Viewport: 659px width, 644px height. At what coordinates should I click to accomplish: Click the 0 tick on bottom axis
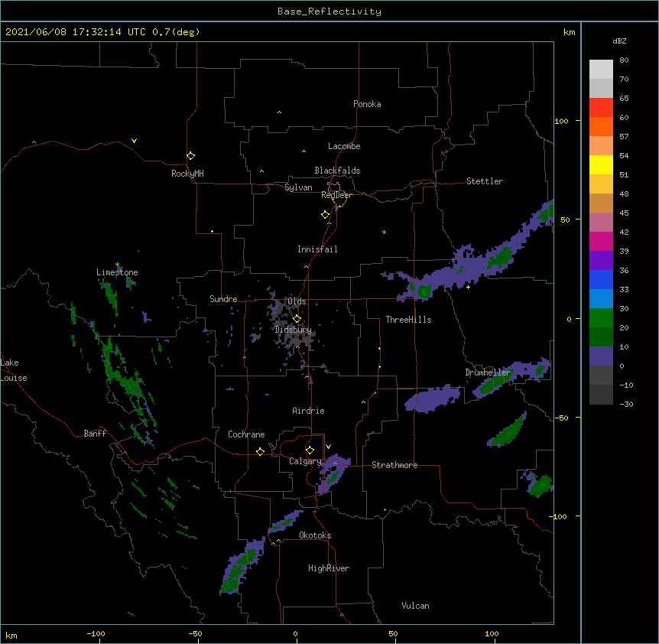pyautogui.click(x=295, y=633)
